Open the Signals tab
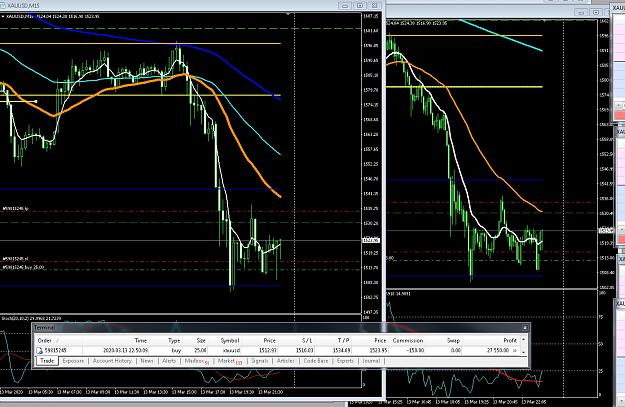The image size is (625, 407). 259,361
